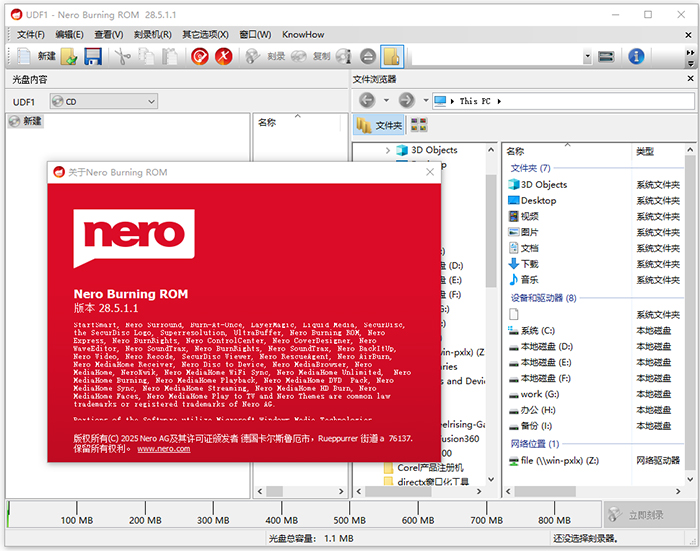Click the blue Information icon

tap(636, 56)
